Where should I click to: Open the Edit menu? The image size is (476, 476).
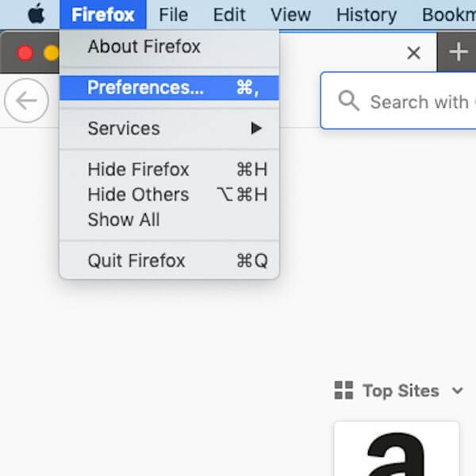coord(229,14)
